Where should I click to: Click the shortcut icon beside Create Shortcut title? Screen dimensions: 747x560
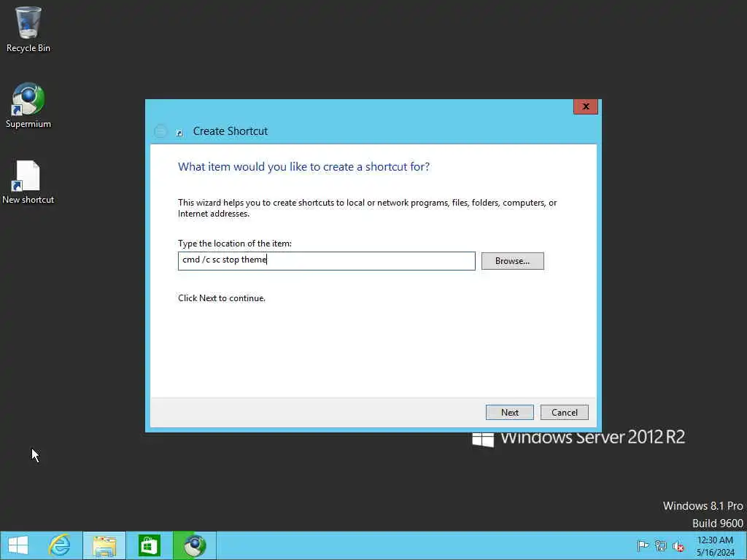[x=179, y=133]
